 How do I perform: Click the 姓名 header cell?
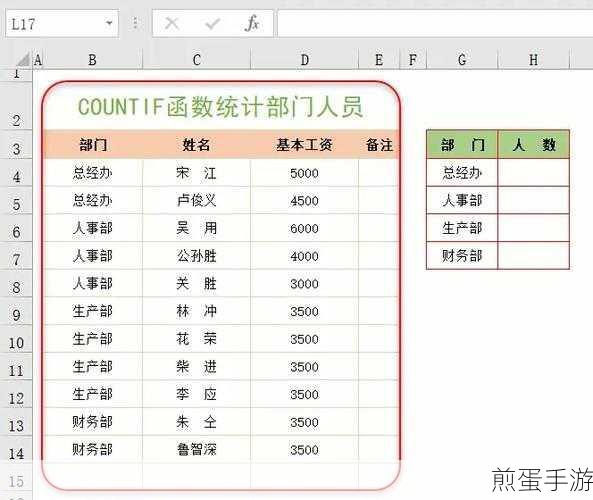tap(196, 144)
